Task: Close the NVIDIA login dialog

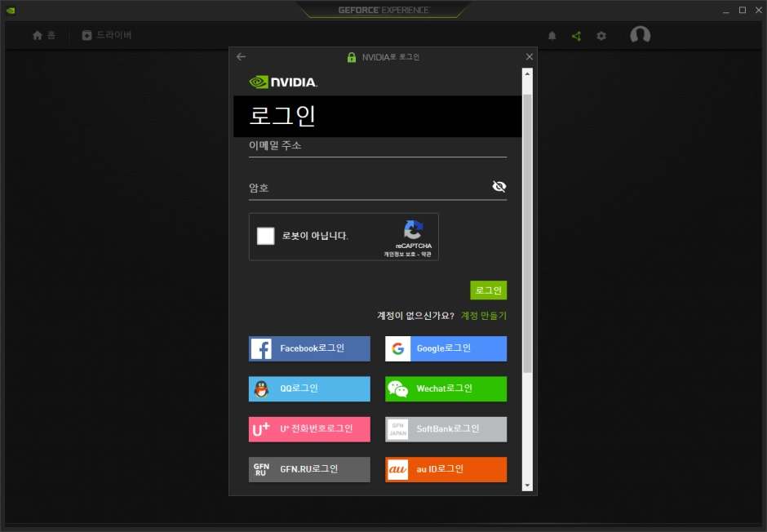Action: pos(529,57)
